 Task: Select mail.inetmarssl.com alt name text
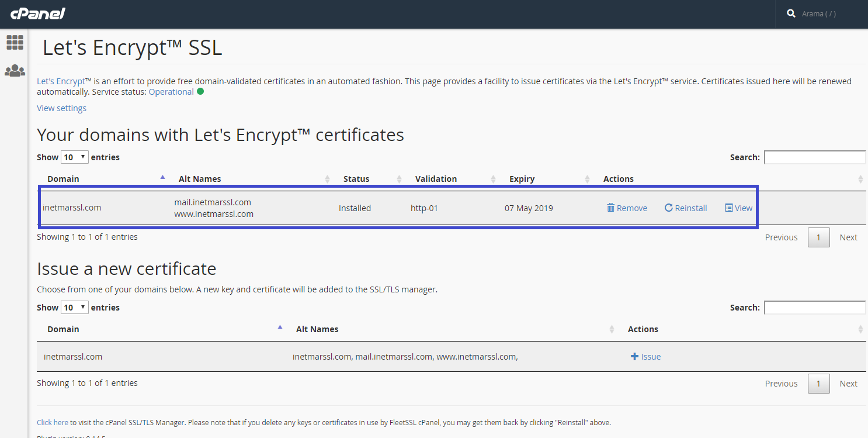tap(213, 202)
